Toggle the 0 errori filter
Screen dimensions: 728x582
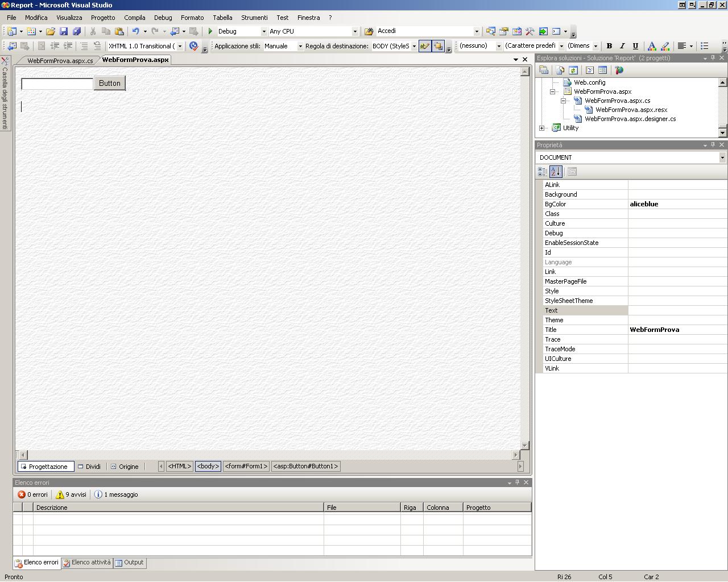(32, 494)
